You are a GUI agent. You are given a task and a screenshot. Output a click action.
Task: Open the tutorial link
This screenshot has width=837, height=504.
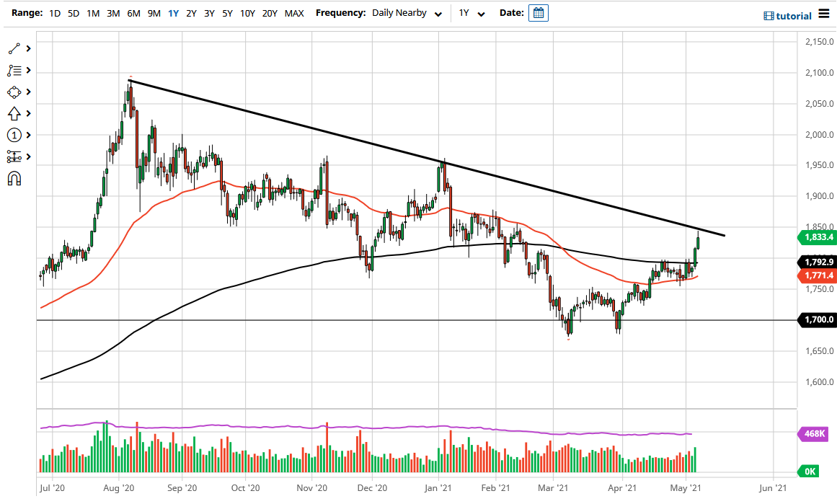794,16
